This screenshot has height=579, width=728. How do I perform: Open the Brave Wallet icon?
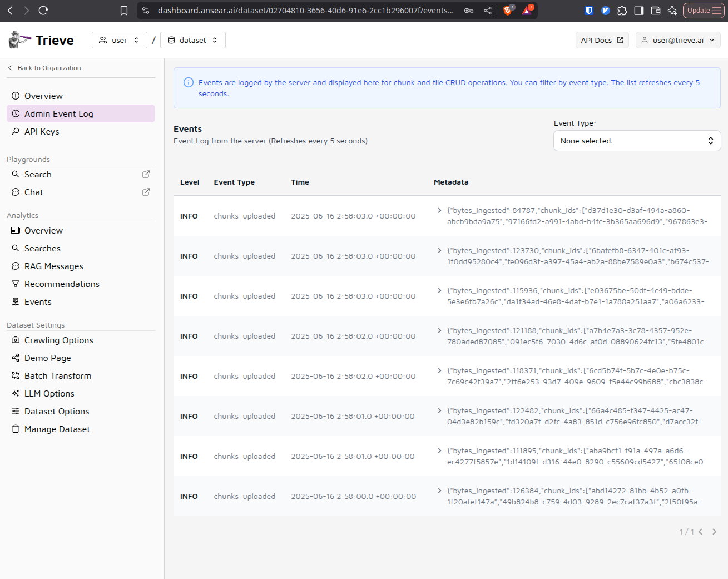(x=656, y=11)
